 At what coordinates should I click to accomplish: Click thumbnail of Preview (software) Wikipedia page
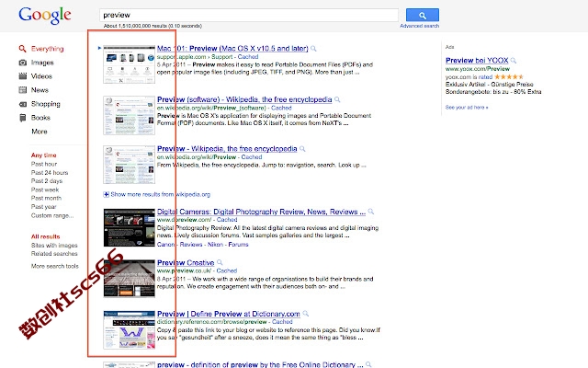coord(129,115)
